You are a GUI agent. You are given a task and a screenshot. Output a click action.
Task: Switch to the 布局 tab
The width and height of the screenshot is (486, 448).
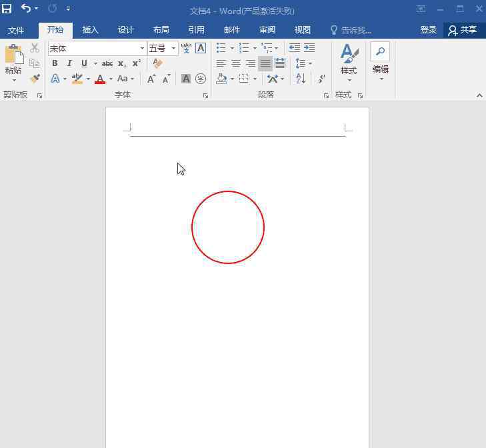pyautogui.click(x=161, y=30)
